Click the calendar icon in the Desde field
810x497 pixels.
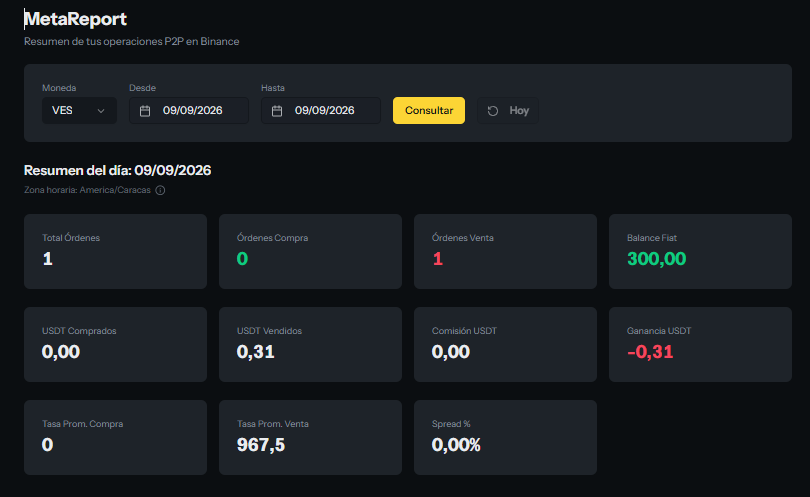click(x=145, y=111)
